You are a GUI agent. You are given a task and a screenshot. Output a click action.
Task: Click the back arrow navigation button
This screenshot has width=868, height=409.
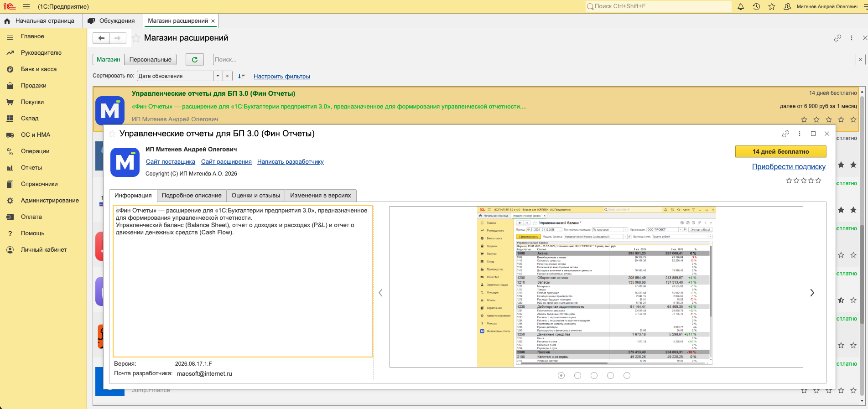(101, 38)
